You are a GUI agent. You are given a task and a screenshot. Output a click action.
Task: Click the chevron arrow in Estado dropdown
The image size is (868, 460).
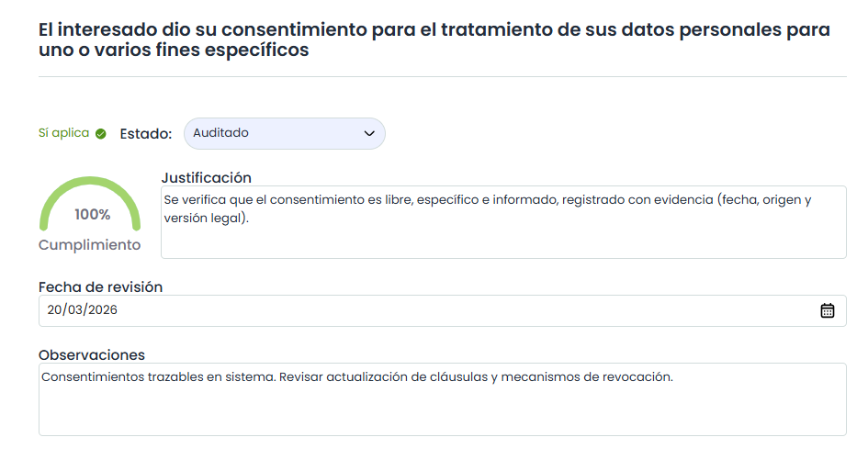click(369, 133)
